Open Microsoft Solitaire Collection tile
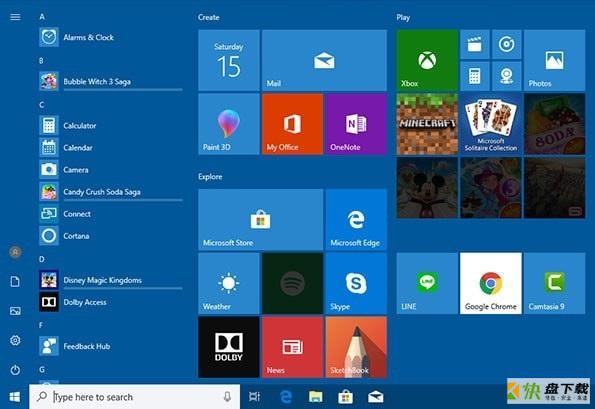Screen dimensions: 595x409 [491, 124]
